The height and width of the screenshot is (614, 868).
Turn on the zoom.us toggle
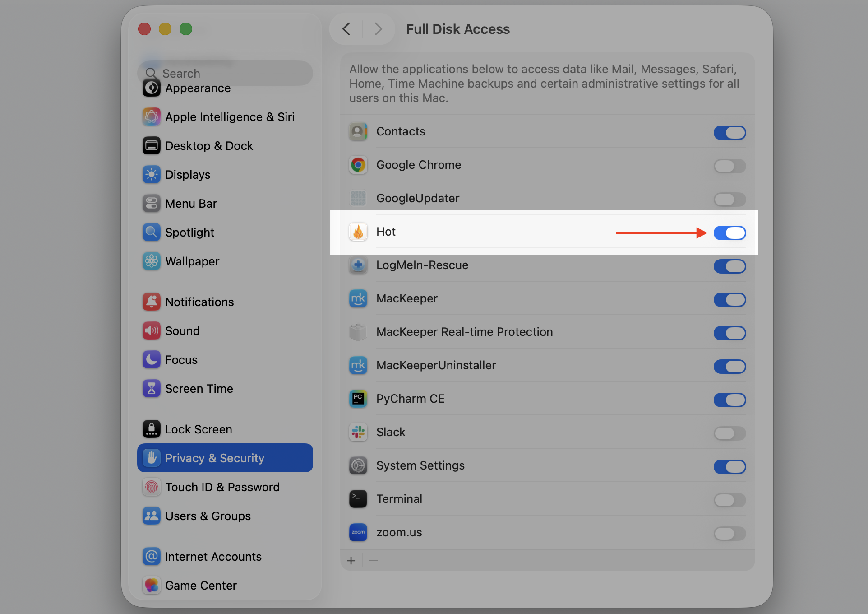tap(729, 534)
